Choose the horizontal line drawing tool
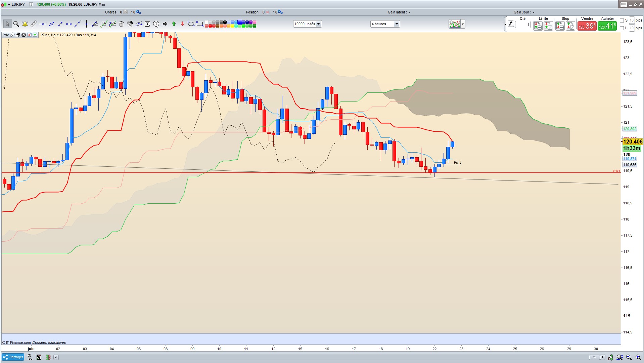 (x=43, y=24)
